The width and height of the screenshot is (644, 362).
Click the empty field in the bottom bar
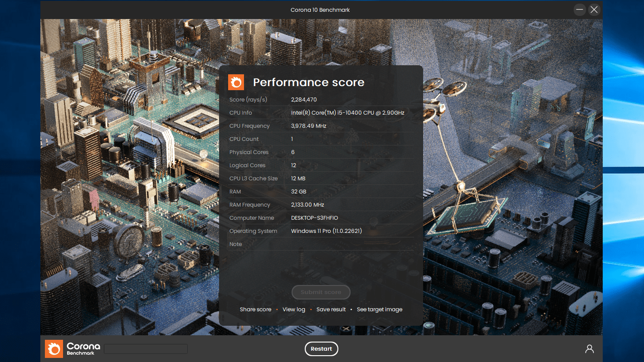click(x=146, y=349)
